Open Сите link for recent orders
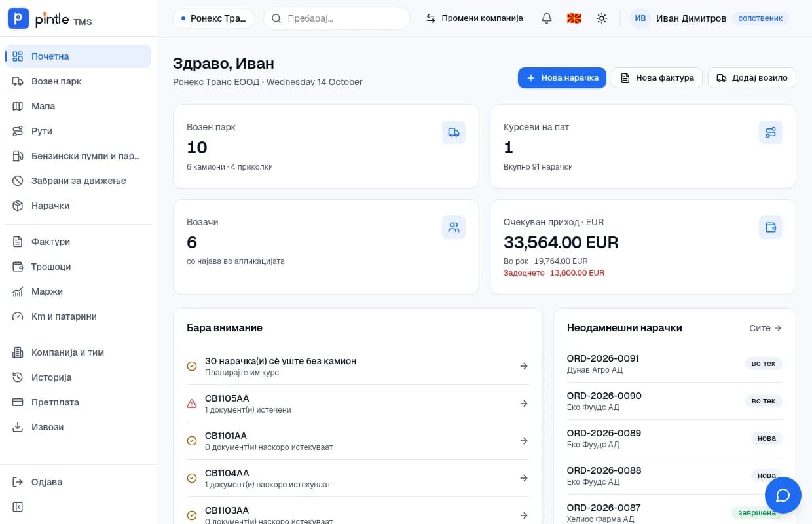Screen dimensions: 812x524 [x=766, y=328]
